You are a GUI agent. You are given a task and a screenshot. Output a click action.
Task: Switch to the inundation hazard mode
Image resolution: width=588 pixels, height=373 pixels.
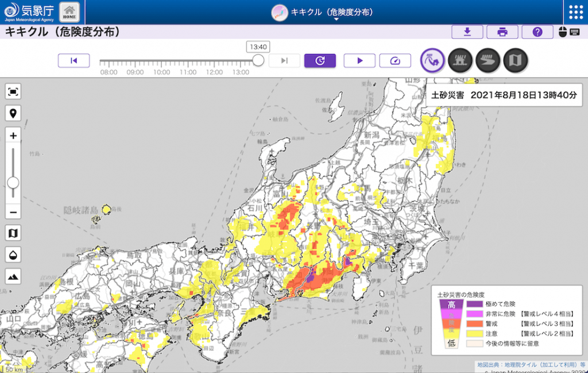460,60
